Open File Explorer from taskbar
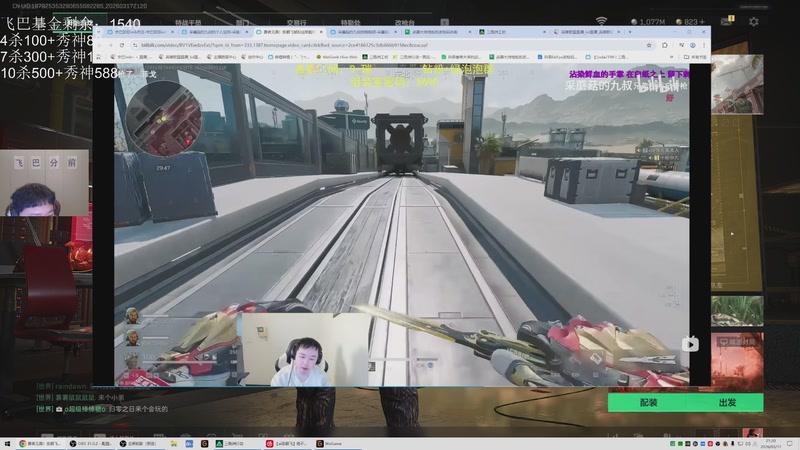800x450 pixels. pyautogui.click(x=173, y=444)
